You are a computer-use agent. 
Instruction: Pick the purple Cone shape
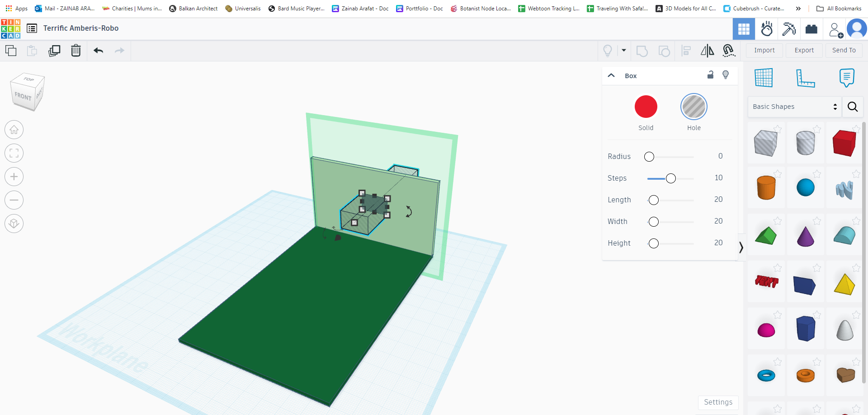pos(805,237)
